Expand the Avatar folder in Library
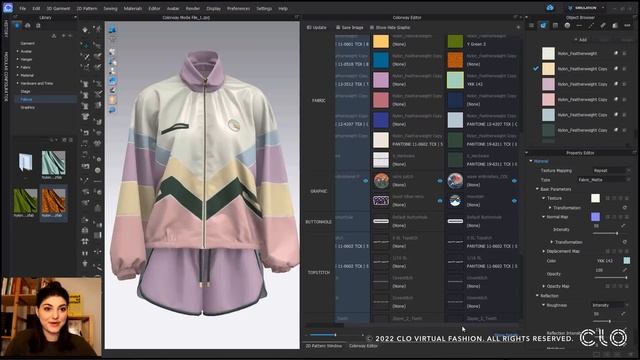Screen dimensions: 640x360 (18, 51)
